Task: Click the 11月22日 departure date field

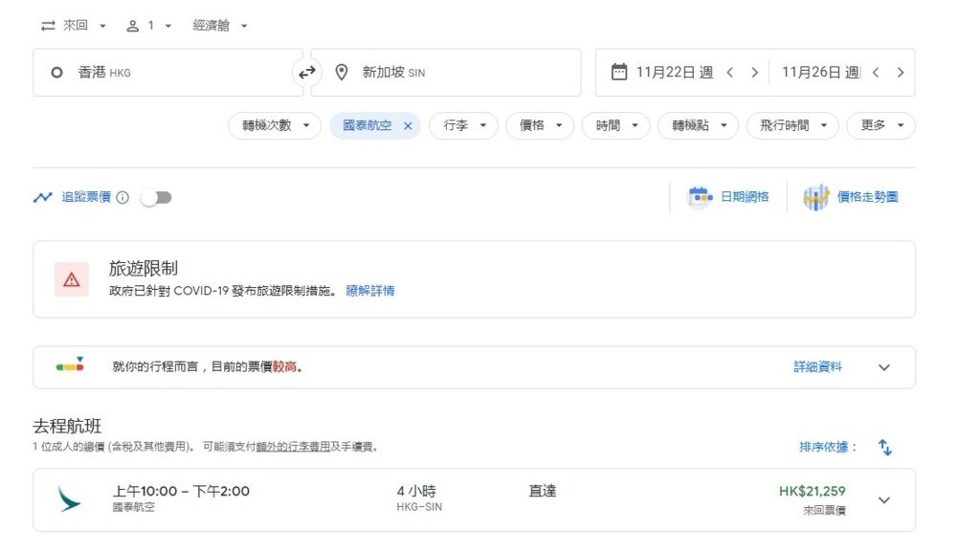Action: coord(675,73)
